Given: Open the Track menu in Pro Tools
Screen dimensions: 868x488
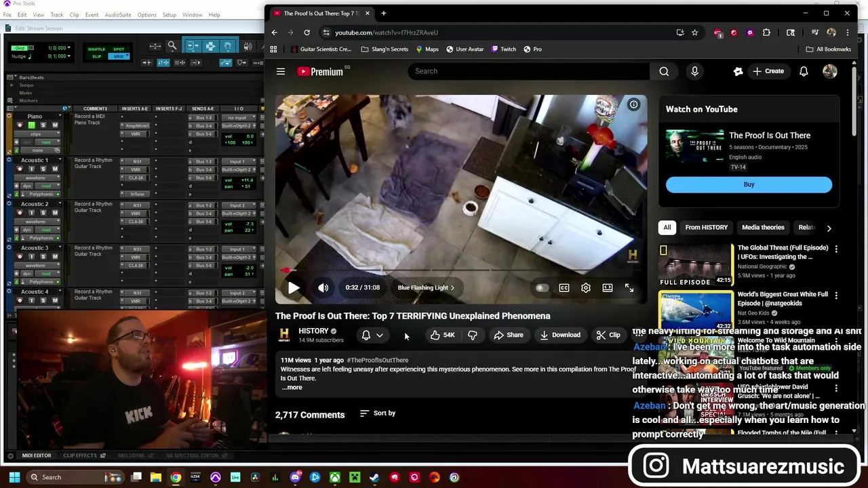Looking at the screenshot, I should click(x=57, y=15).
